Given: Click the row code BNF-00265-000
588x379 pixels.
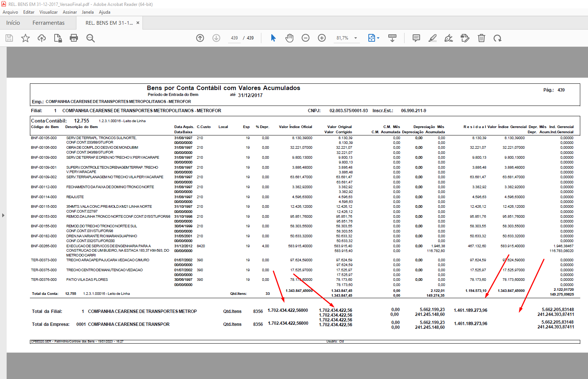Looking at the screenshot, I should pos(44,246).
